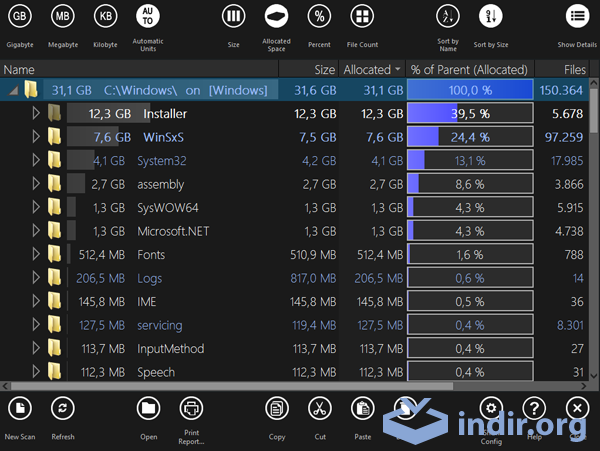Click file count 8.301 for servicing
Image resolution: width=600 pixels, height=451 pixels.
(x=570, y=326)
